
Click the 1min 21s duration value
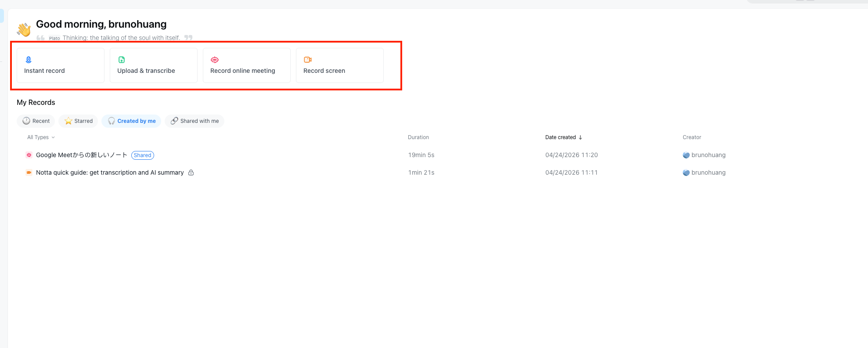pos(421,172)
